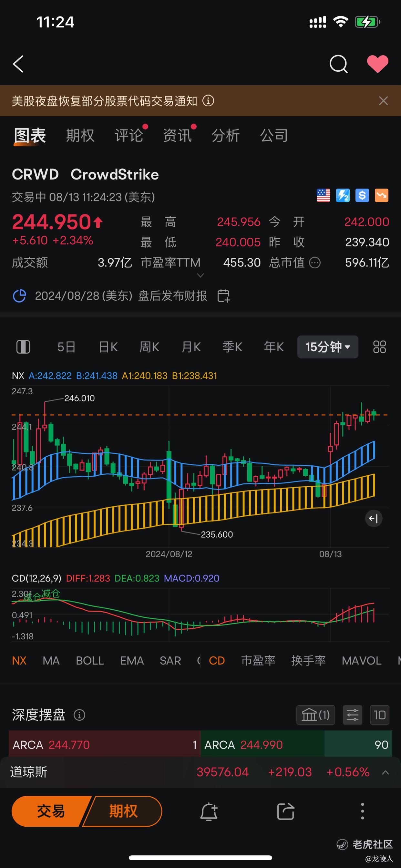Select the 月K chart period
This screenshot has width=401, height=868.
coord(191,347)
